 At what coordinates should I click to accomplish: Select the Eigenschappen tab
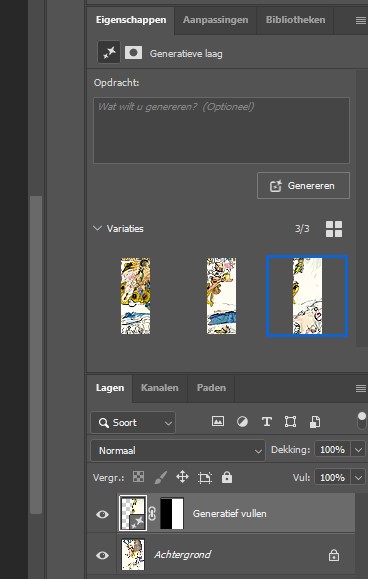click(x=131, y=20)
